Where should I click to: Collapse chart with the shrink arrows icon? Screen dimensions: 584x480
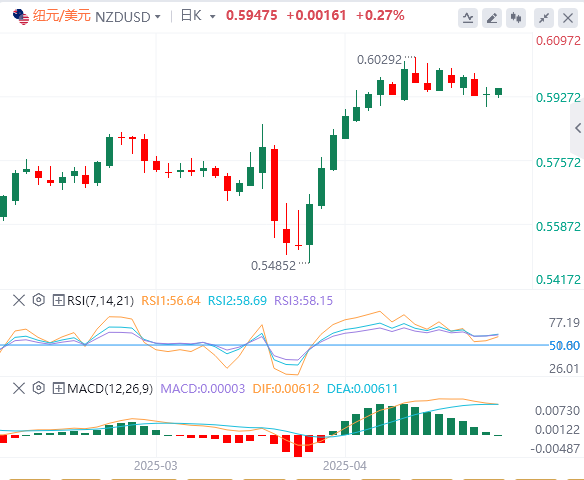point(544,18)
